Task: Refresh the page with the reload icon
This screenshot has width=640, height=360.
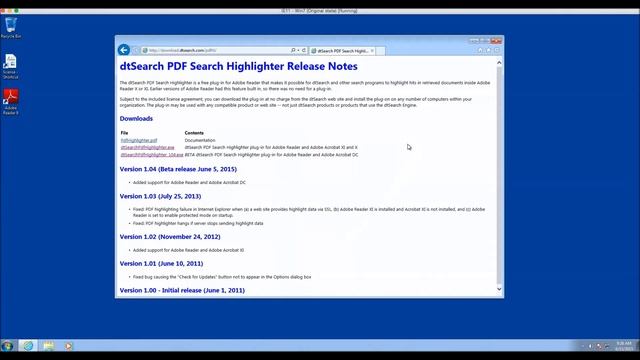Action: click(x=304, y=50)
